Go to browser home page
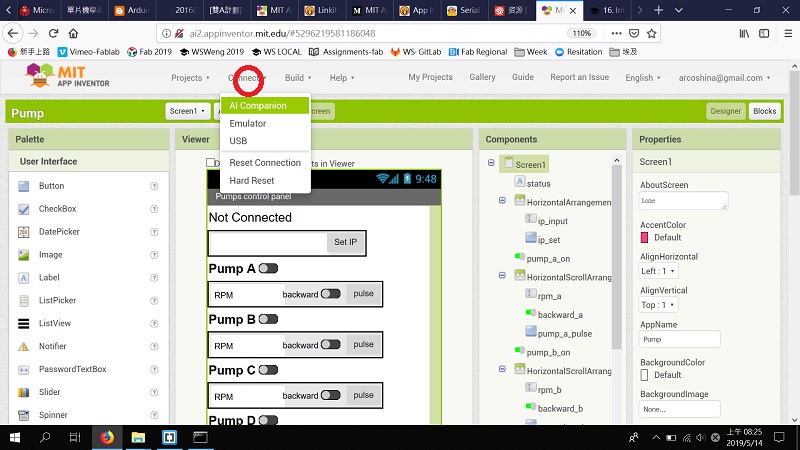This screenshot has width=800, height=450. pos(73,33)
